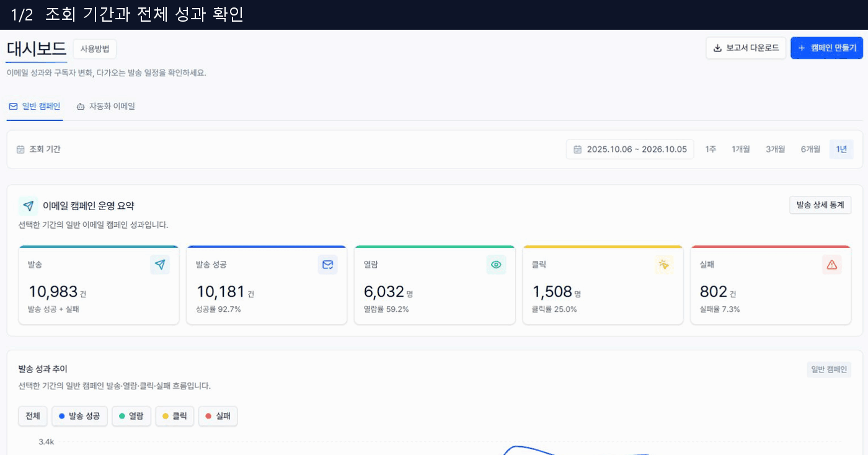Image resolution: width=868 pixels, height=455 pixels.
Task: Click the warning triangle icon in 실패 card
Action: pos(832,265)
